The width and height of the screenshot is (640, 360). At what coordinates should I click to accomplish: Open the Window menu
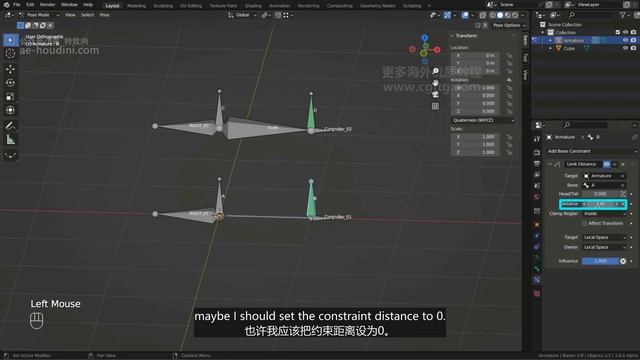coord(69,5)
